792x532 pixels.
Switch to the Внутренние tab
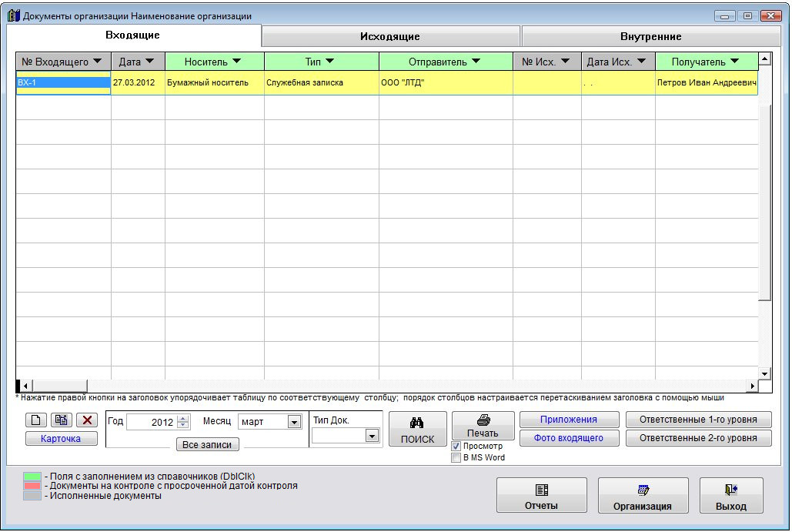click(650, 36)
